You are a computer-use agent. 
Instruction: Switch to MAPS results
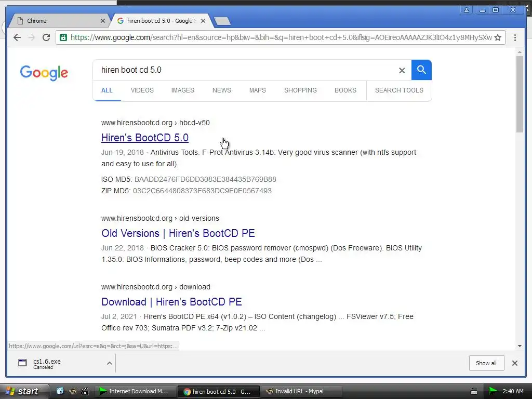click(258, 90)
